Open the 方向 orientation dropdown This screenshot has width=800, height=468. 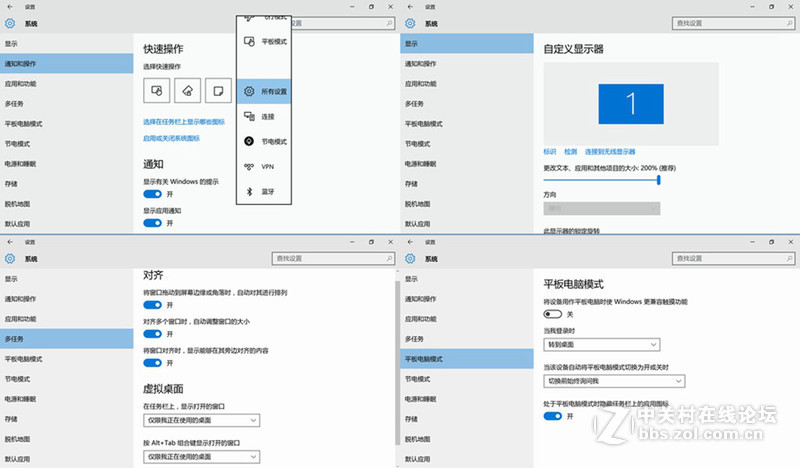(602, 208)
